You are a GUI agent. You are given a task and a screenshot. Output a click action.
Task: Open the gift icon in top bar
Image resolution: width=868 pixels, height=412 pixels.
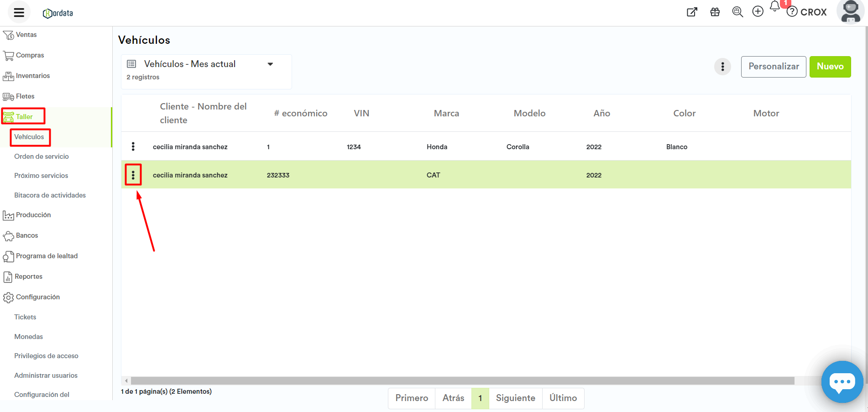(x=715, y=12)
